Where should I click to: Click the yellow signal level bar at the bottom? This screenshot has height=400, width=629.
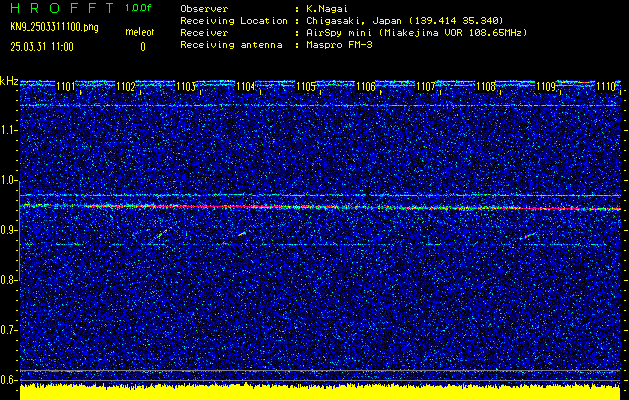[320, 393]
